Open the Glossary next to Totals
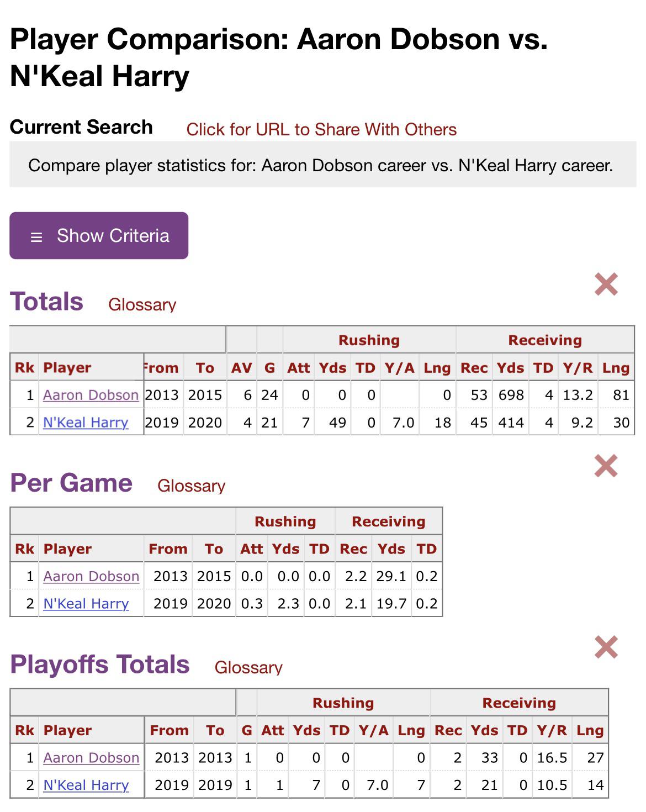Screen dimensions: 646x812 pos(141,304)
